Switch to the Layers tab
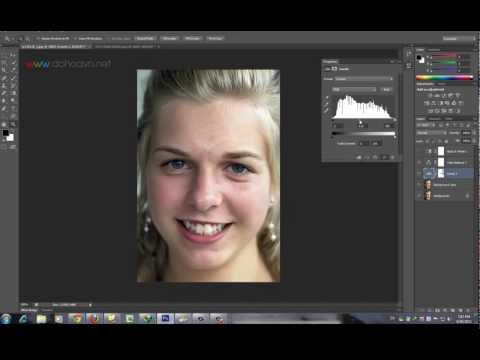The image size is (480, 360). tap(421, 119)
